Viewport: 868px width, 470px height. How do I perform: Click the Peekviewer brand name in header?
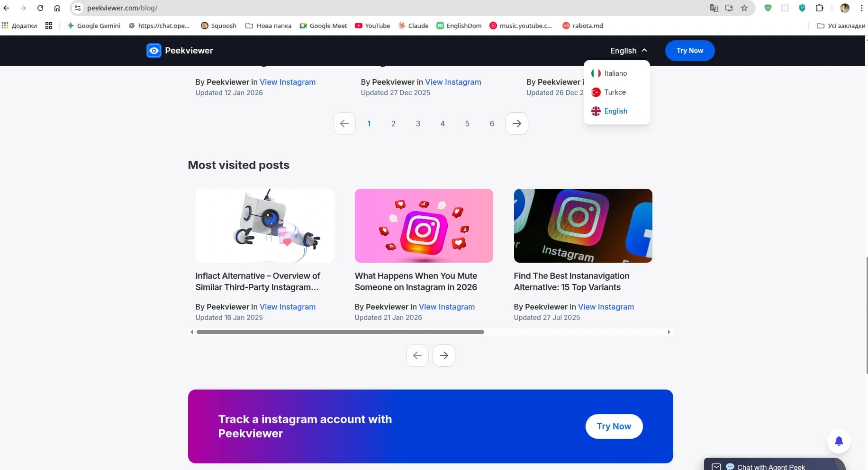[x=189, y=51]
